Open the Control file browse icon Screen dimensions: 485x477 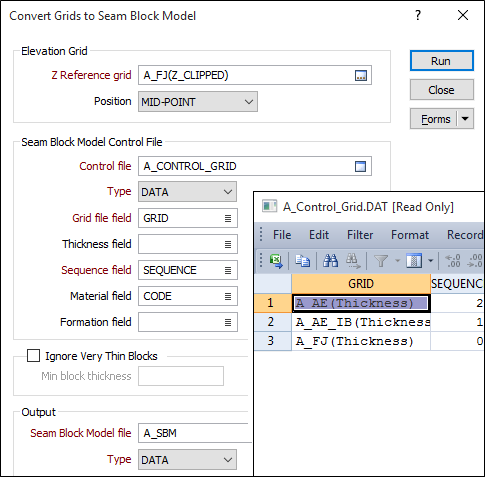360,166
